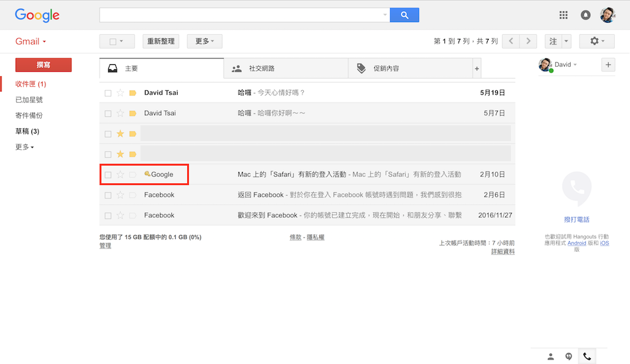Open the 隱私權 privacy link
Image resolution: width=630 pixels, height=364 pixels.
click(316, 237)
